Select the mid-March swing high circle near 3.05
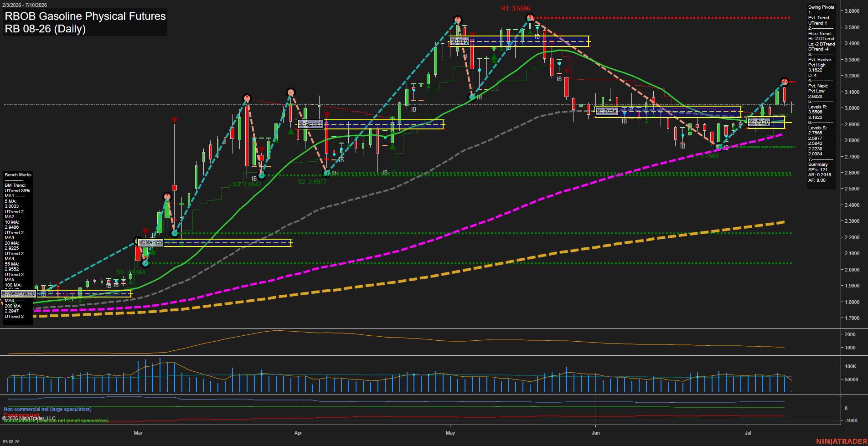868x446 pixels. [247, 98]
